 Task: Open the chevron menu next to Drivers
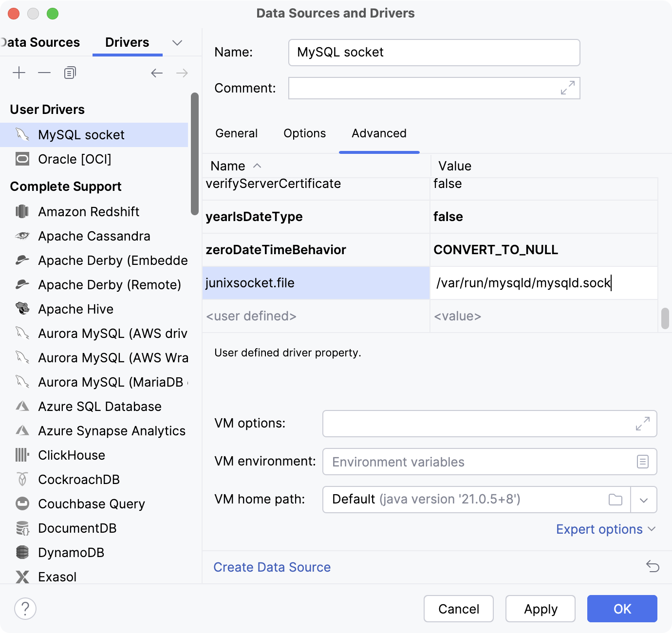click(177, 43)
